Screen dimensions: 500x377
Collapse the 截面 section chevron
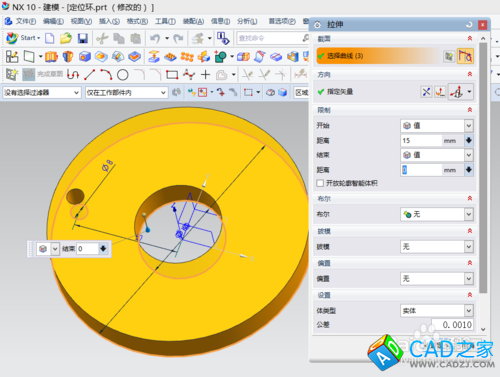[x=470, y=39]
